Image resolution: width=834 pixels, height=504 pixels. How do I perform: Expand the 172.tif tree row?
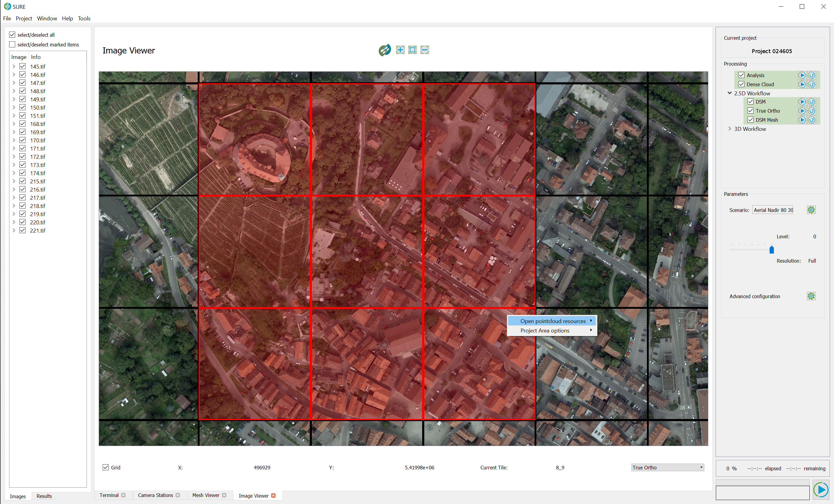click(x=14, y=156)
